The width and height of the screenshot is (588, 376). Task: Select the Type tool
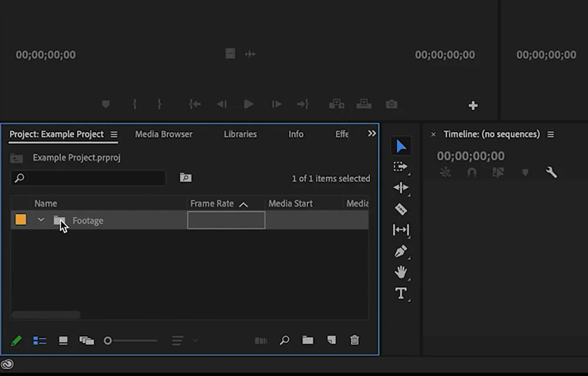[401, 293]
